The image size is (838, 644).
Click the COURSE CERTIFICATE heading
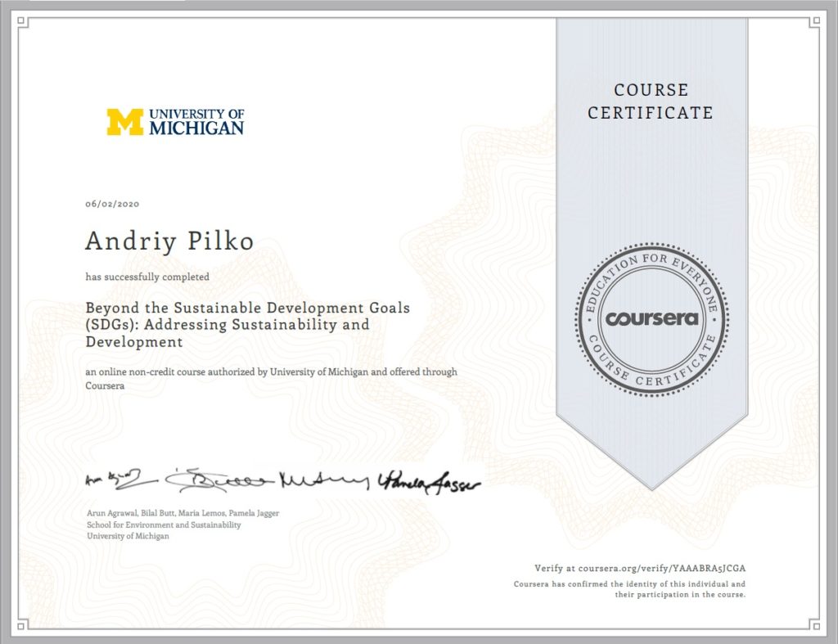(651, 101)
